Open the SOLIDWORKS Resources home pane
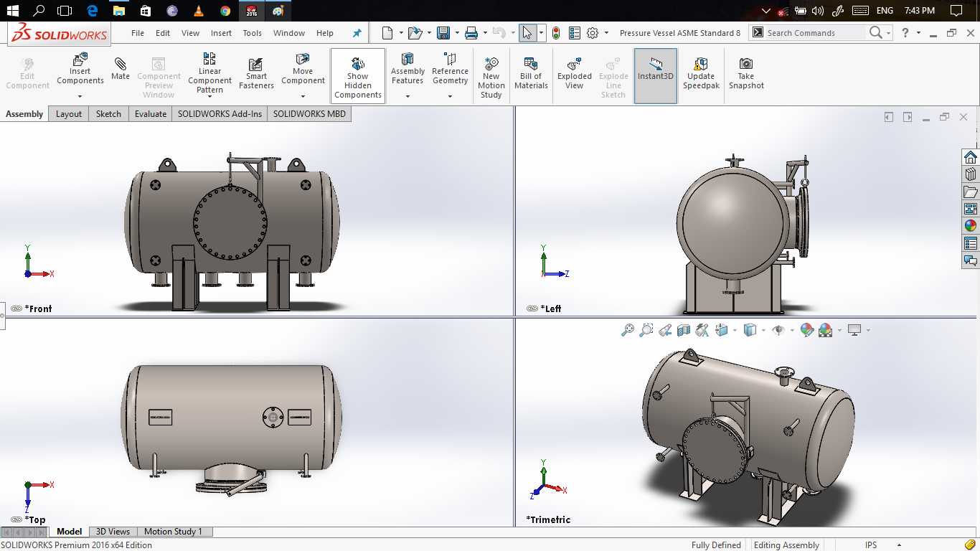This screenshot has height=551, width=980. (x=970, y=157)
